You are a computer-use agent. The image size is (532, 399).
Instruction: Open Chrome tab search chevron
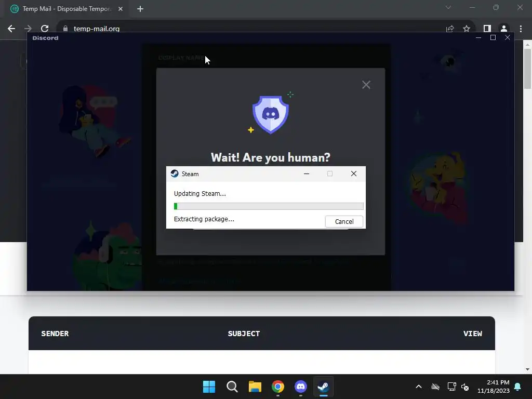click(448, 7)
